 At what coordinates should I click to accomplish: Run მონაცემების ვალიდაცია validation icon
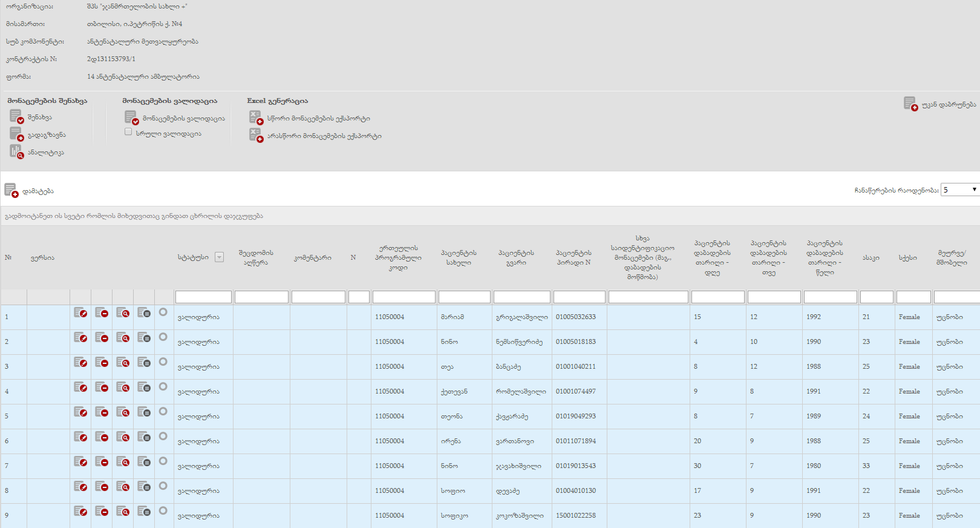[131, 118]
